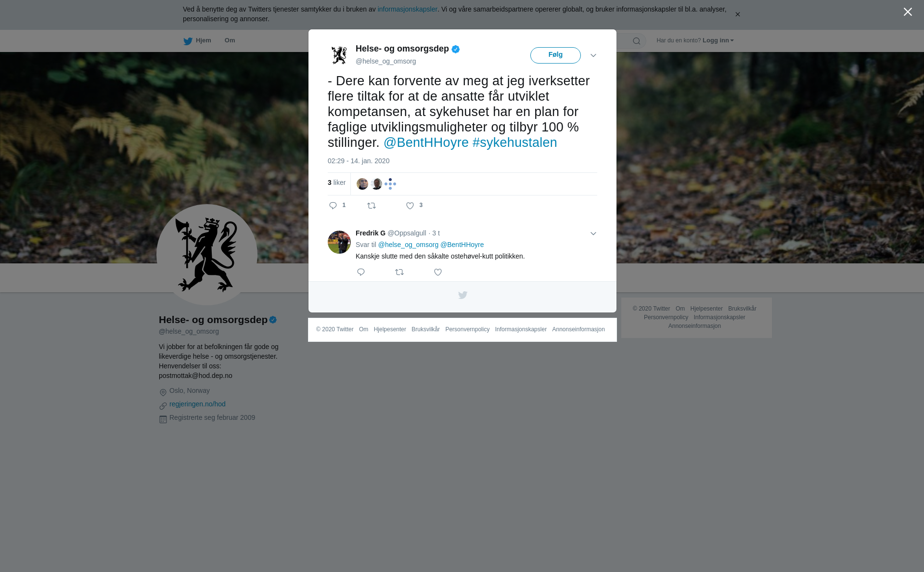This screenshot has width=924, height=572.
Task: Reply to Fredrik G's comment
Action: (x=361, y=272)
